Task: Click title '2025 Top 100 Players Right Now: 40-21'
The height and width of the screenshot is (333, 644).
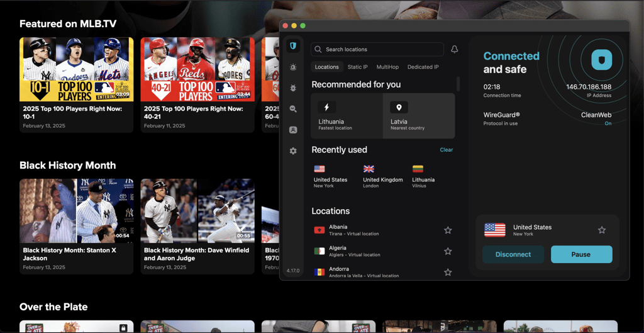Action: (194, 113)
